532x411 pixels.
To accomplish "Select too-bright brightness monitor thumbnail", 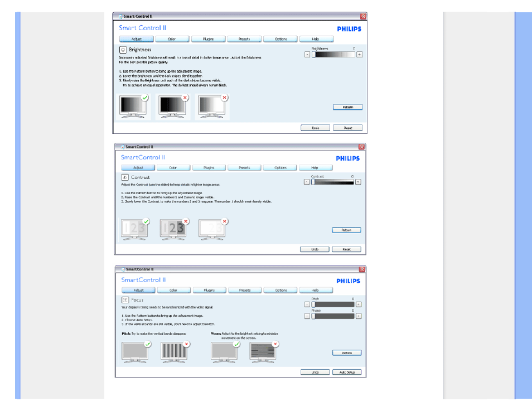I will [212, 107].
